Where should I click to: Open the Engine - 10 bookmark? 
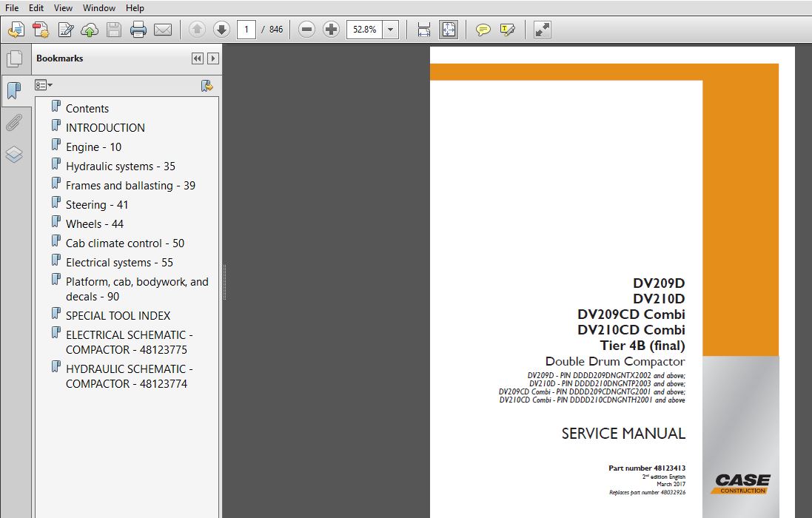click(93, 147)
